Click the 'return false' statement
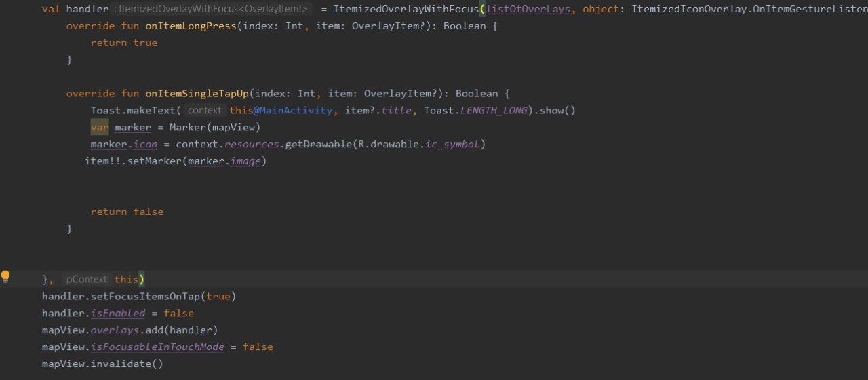The image size is (868, 380). coord(127,212)
